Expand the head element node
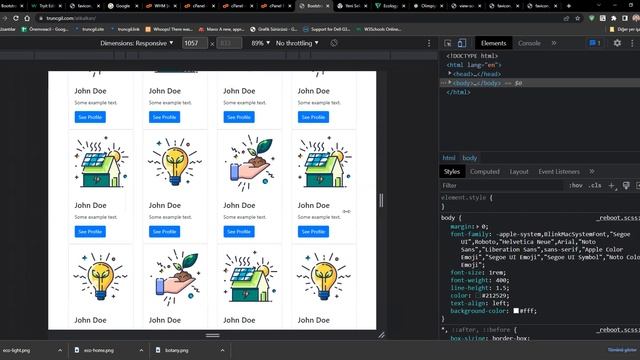The height and width of the screenshot is (360, 640). [x=450, y=74]
